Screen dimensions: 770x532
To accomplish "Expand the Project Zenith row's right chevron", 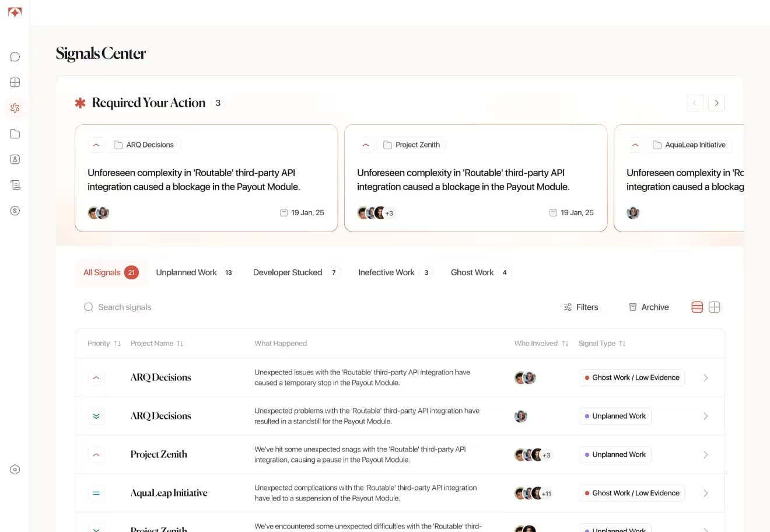I will click(x=706, y=455).
